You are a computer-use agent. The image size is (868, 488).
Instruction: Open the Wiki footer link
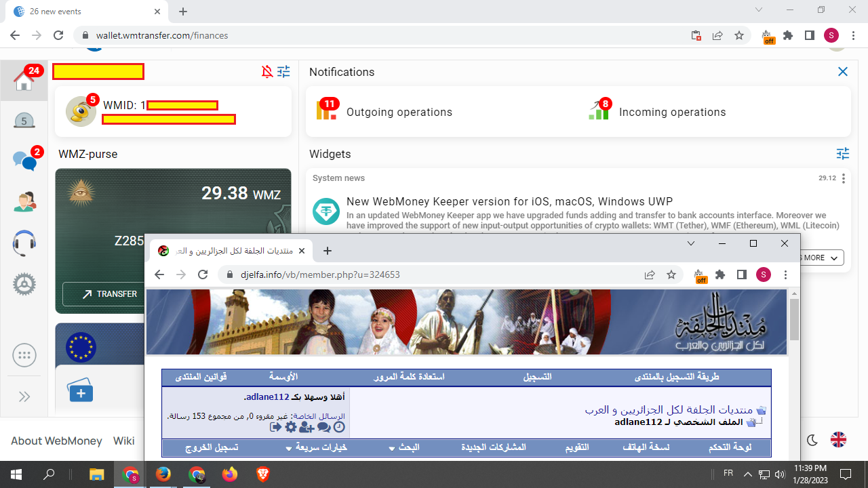[124, 441]
